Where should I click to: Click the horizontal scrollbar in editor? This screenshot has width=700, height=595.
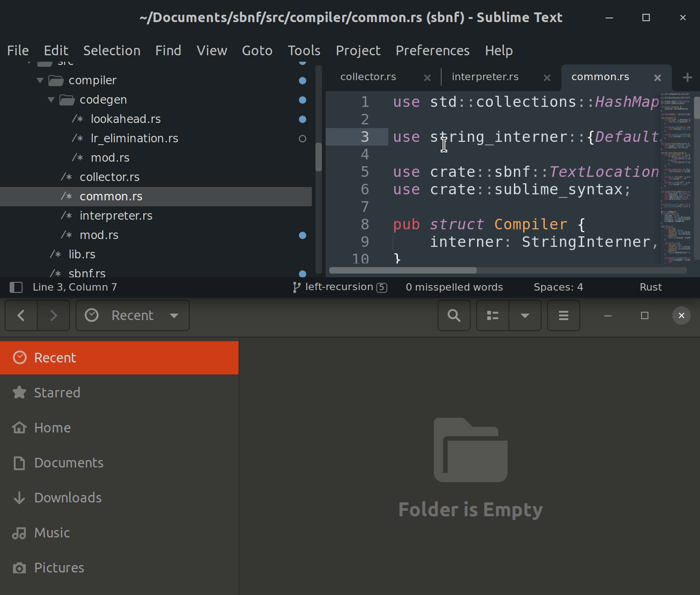403,270
